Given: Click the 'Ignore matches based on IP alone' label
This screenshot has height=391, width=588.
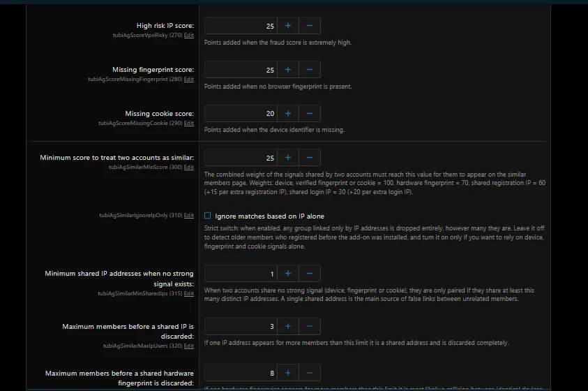Looking at the screenshot, I should pyautogui.click(x=270, y=216).
